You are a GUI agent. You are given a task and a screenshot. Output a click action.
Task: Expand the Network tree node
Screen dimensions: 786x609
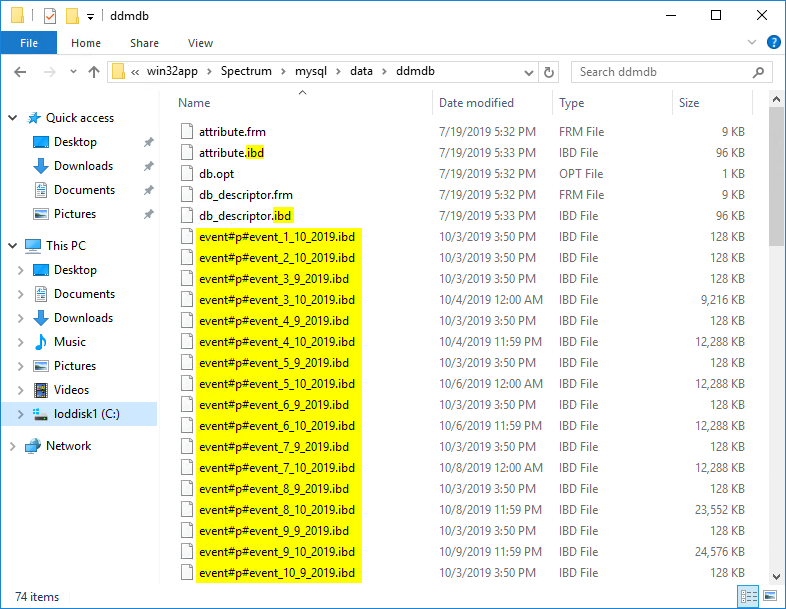(x=13, y=446)
